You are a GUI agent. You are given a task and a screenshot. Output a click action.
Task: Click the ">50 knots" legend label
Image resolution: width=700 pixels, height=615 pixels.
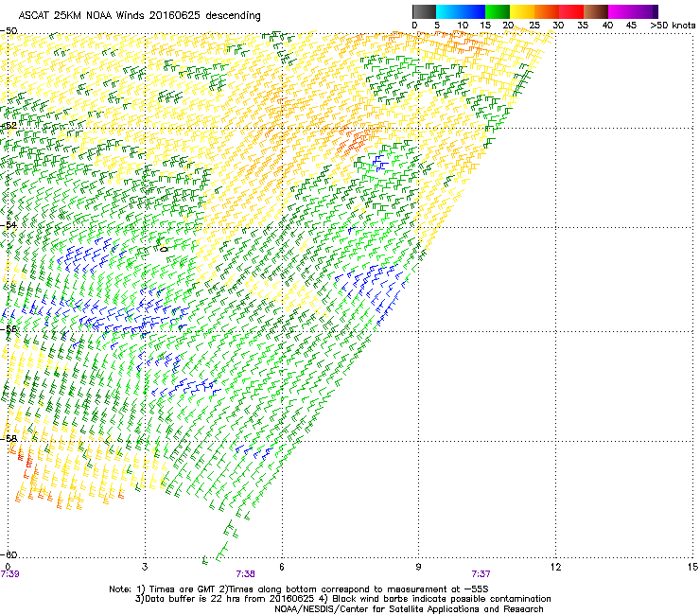tap(673, 26)
